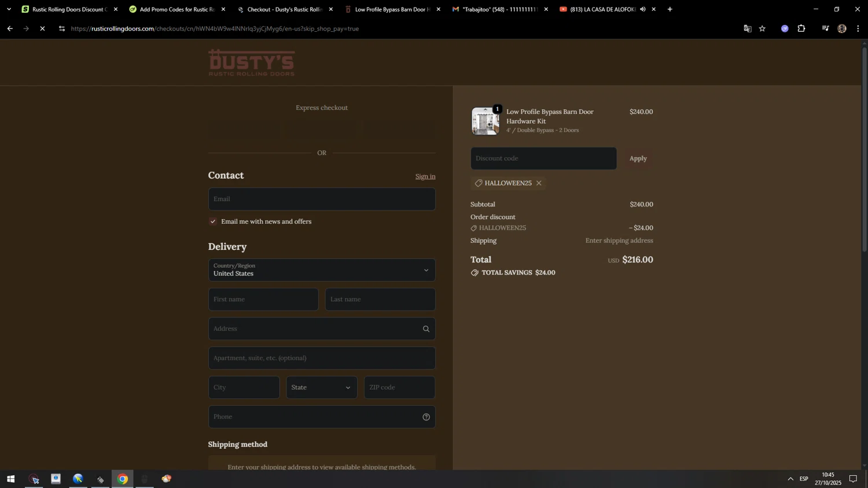Click the Apartment, suite field
868x488 pixels.
click(x=322, y=358)
